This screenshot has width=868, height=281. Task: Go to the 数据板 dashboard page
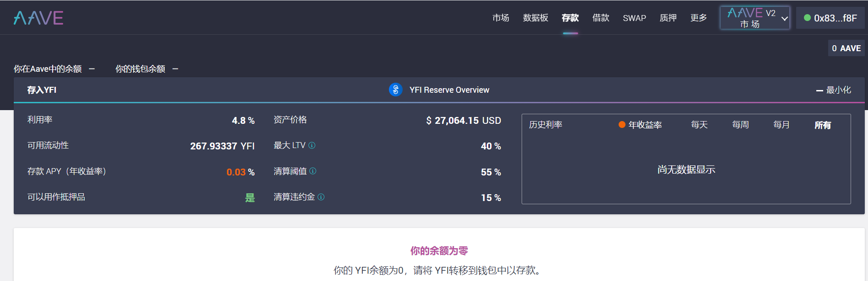[x=535, y=18]
